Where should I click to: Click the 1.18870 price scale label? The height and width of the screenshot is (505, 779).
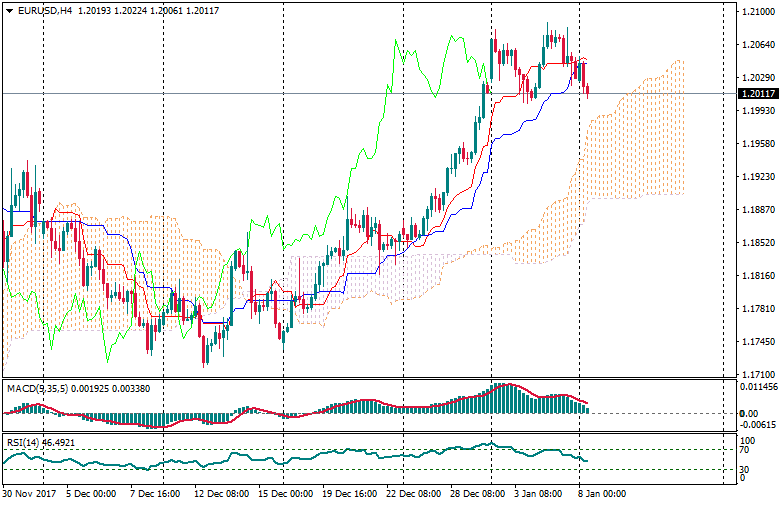pyautogui.click(x=756, y=210)
